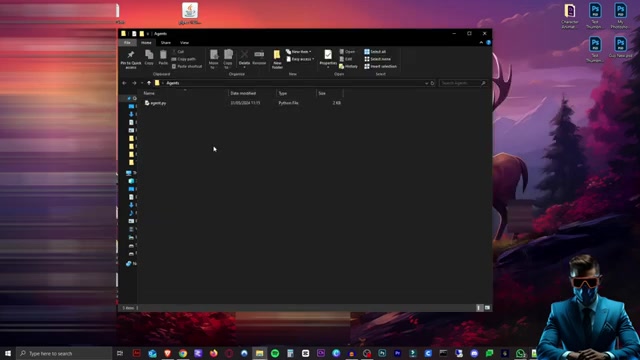Click the History command

[348, 66]
